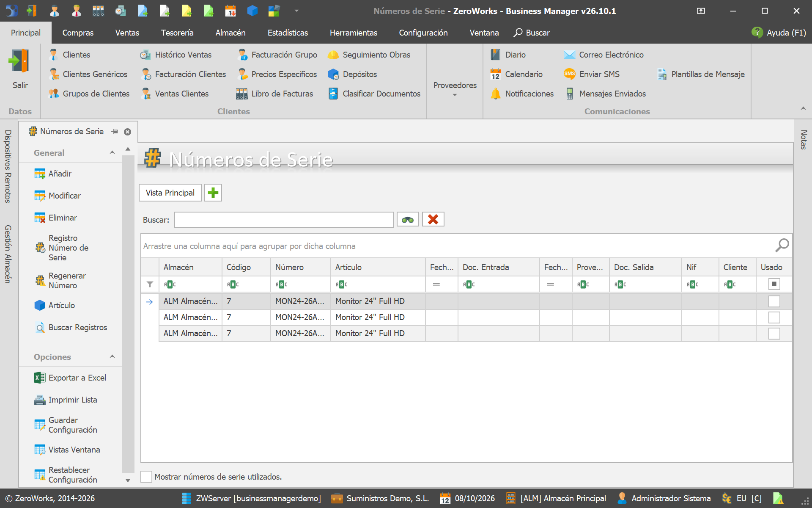Click the Salir exit icon

click(x=19, y=61)
